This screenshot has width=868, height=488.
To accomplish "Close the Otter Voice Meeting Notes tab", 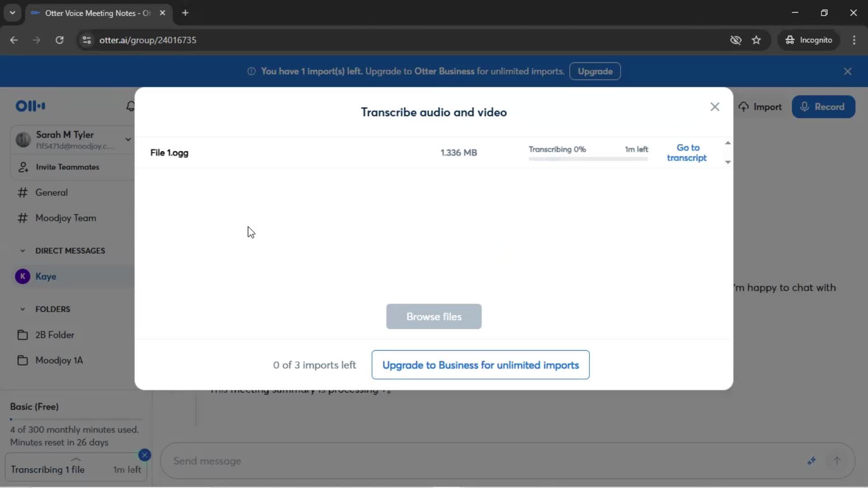I will pyautogui.click(x=162, y=13).
